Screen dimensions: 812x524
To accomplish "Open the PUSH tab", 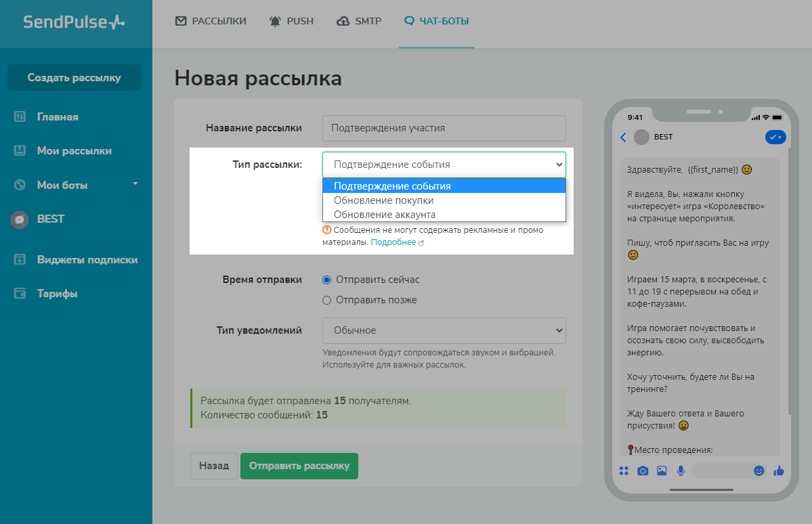I will (291, 21).
